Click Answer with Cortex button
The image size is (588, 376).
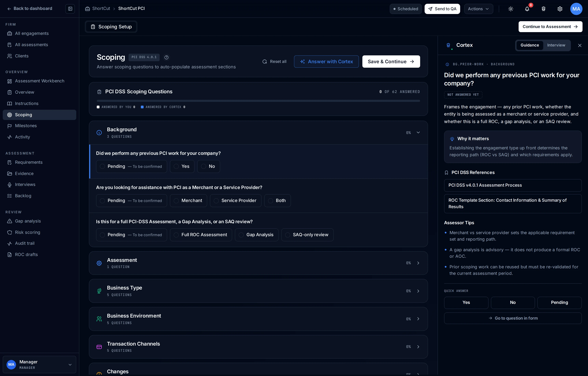[326, 62]
